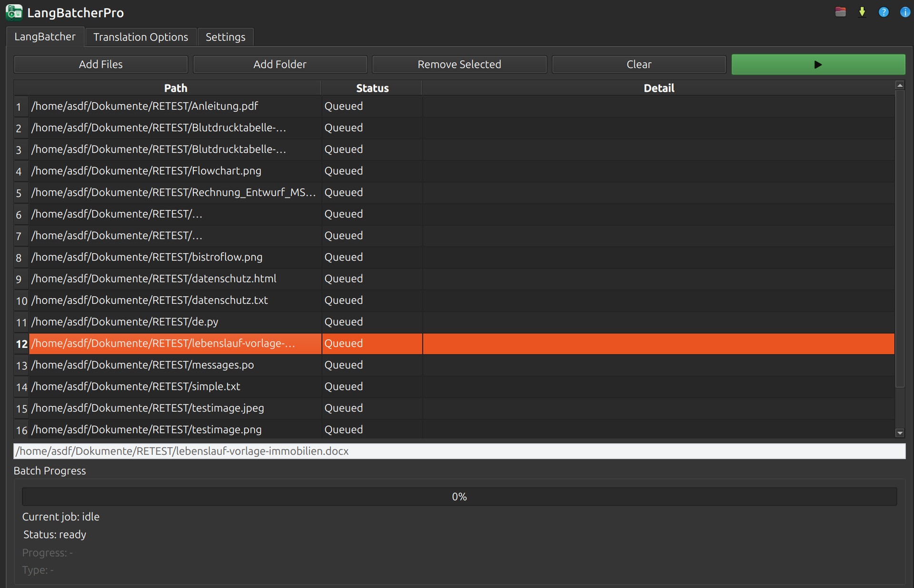This screenshot has width=914, height=588.
Task: Click the folder icon in title bar
Action: pos(841,12)
